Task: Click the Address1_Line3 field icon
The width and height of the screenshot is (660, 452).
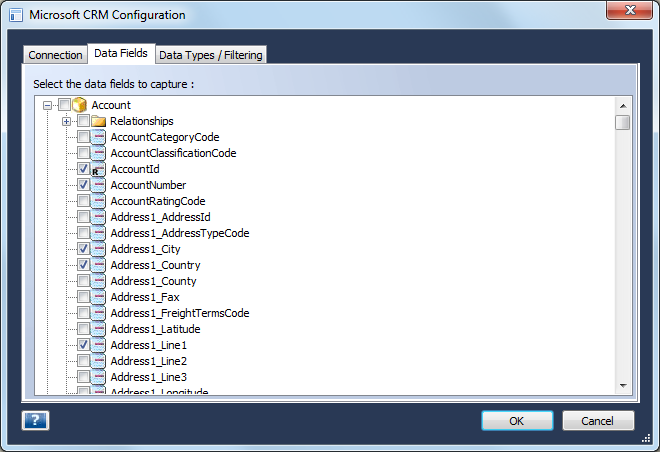Action: click(98, 377)
